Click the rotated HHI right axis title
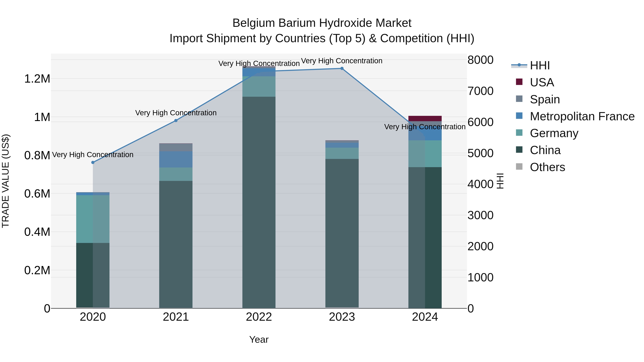This screenshot has width=644, height=362. click(x=500, y=181)
